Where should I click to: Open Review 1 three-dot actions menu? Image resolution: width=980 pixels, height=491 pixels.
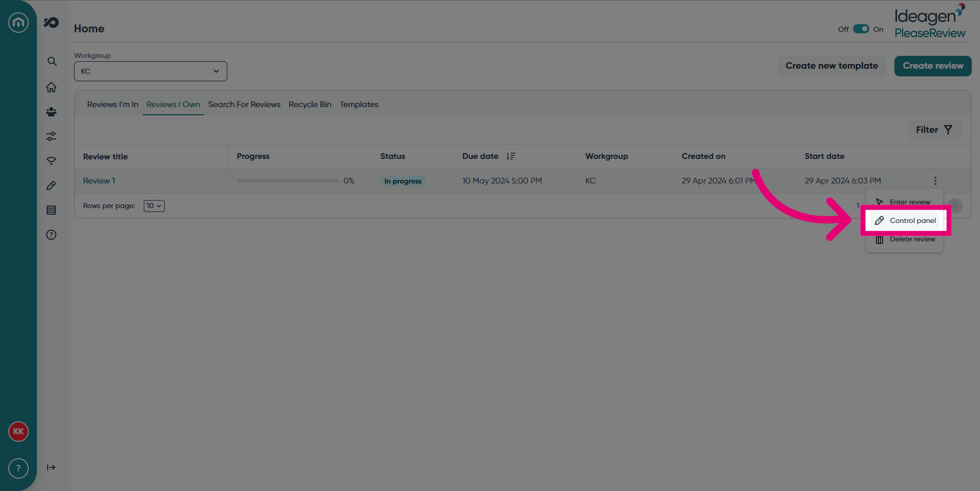coord(935,181)
